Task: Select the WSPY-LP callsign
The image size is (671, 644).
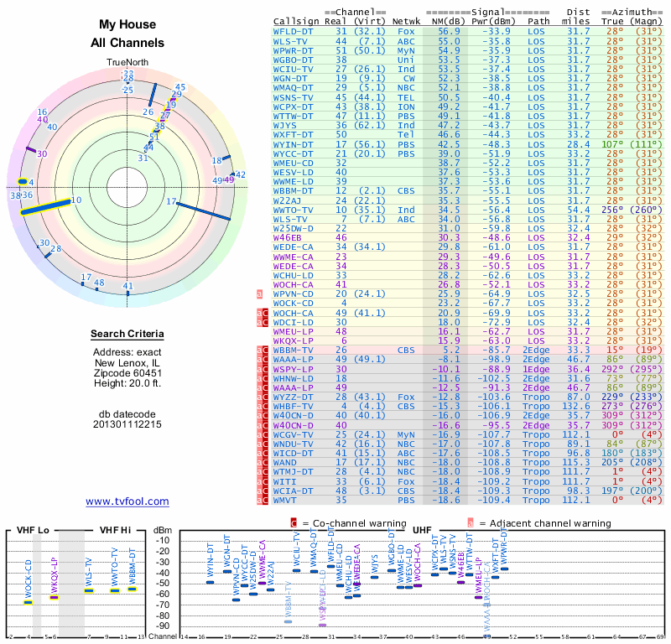Action: point(293,369)
